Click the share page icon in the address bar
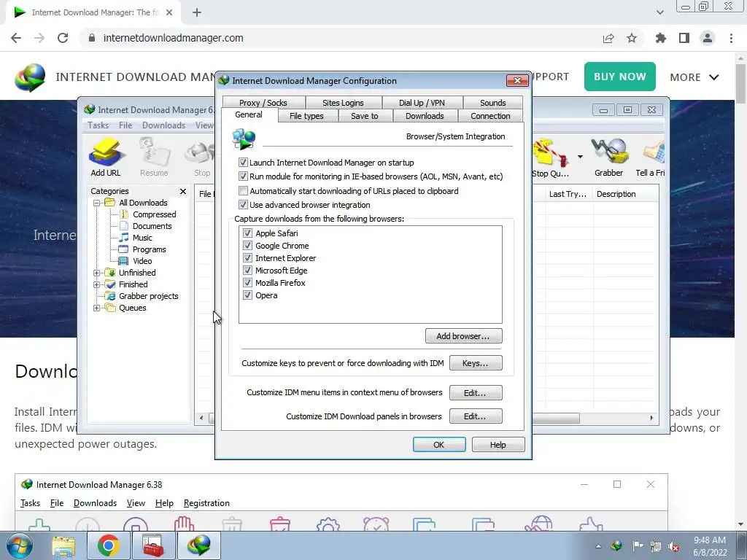The image size is (747, 560). coord(608,38)
